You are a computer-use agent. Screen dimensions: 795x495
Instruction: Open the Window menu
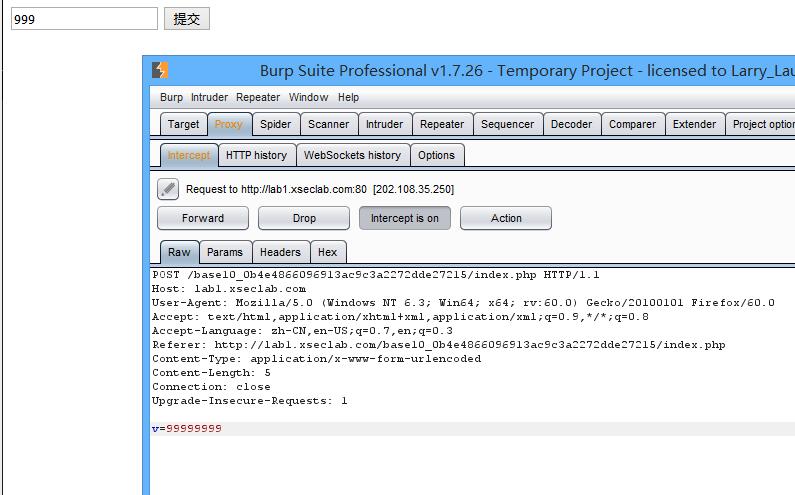point(308,97)
